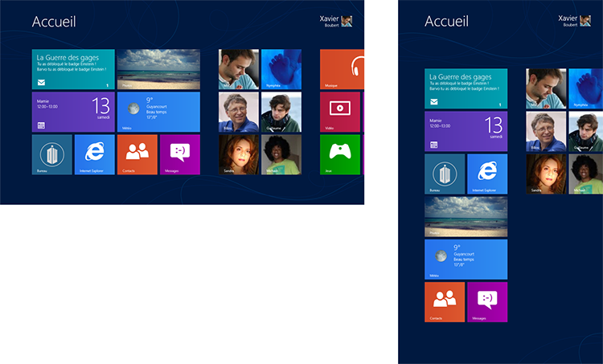Click user avatar picture on portrait screen
The width and height of the screenshot is (603, 364).
coord(585,21)
